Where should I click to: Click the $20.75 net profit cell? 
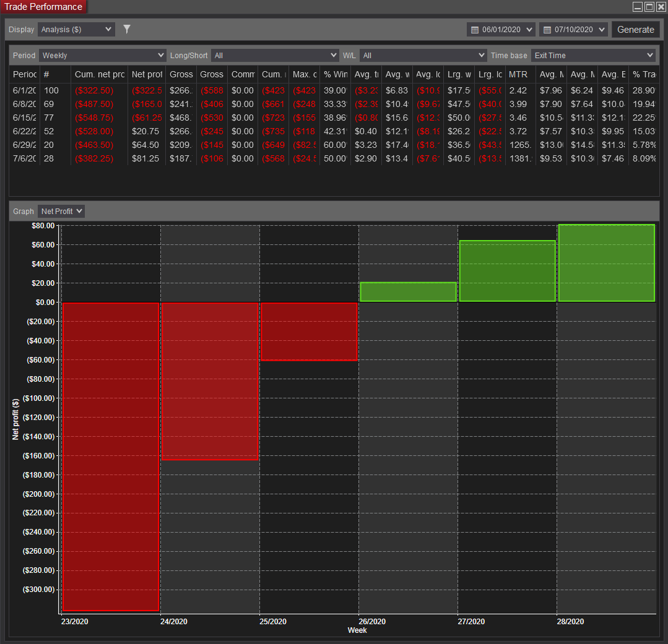pyautogui.click(x=145, y=131)
